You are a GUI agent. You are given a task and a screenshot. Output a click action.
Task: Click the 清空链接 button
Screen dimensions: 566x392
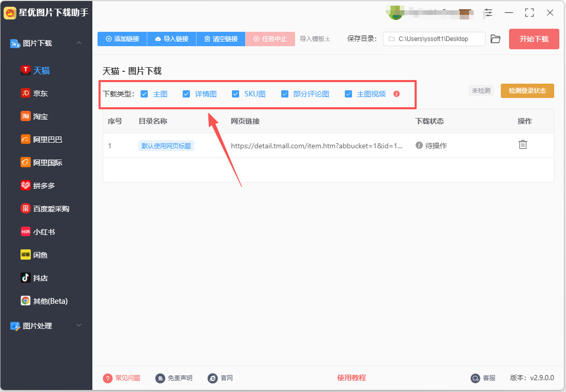click(221, 38)
